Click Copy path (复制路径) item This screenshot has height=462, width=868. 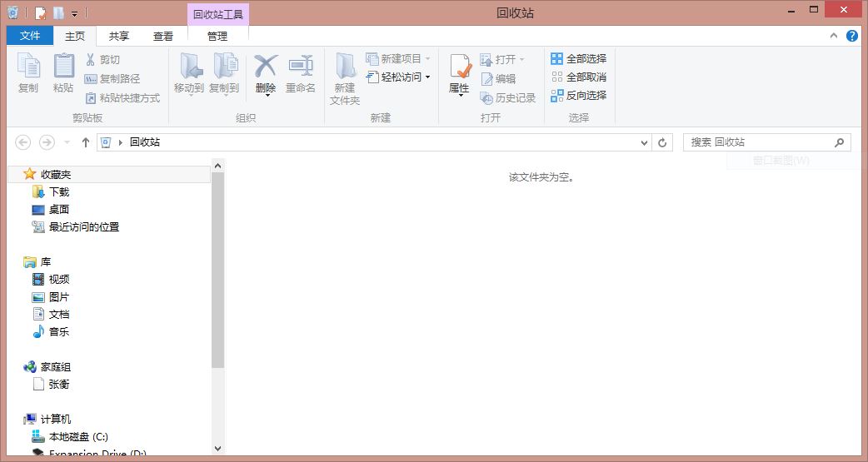[x=112, y=78]
